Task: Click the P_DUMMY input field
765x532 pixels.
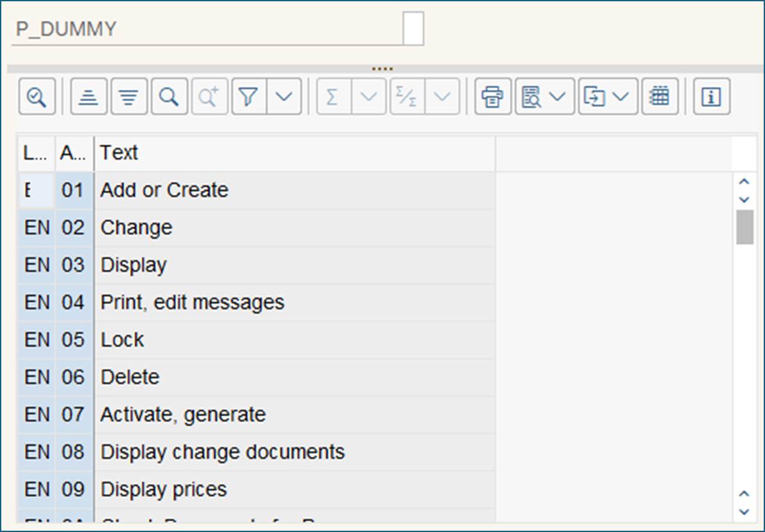Action: (x=208, y=30)
